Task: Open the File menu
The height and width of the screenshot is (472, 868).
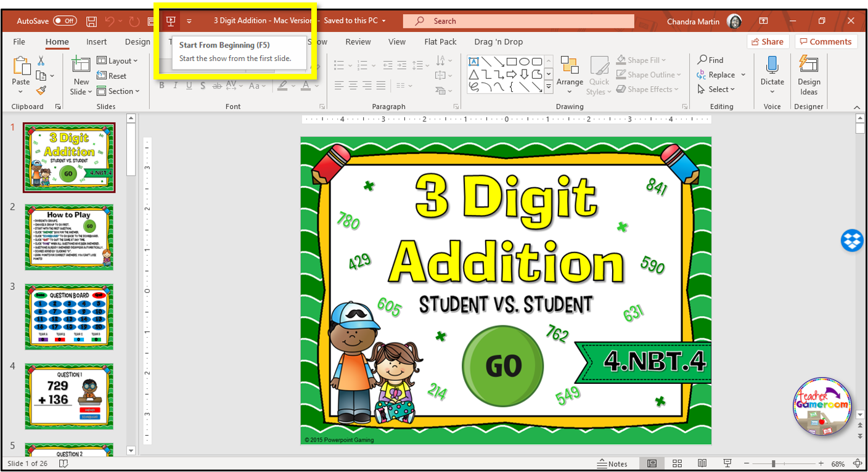Action: (19, 42)
